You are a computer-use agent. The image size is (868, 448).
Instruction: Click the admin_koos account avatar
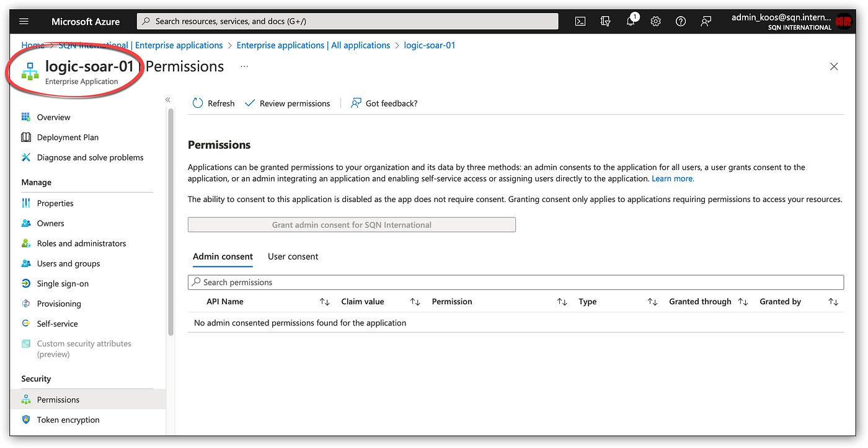[843, 22]
